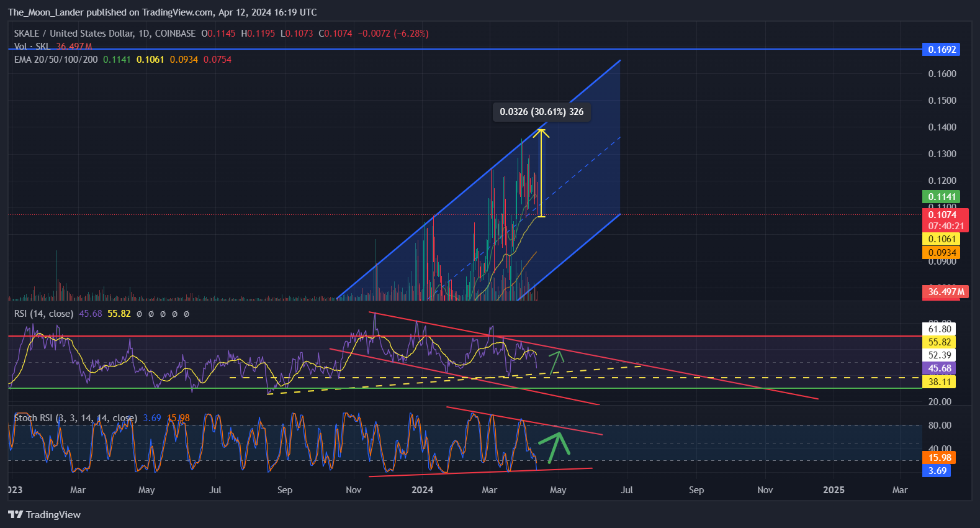
Task: Click the Vol · SKL indicator legend
Action: (32, 47)
